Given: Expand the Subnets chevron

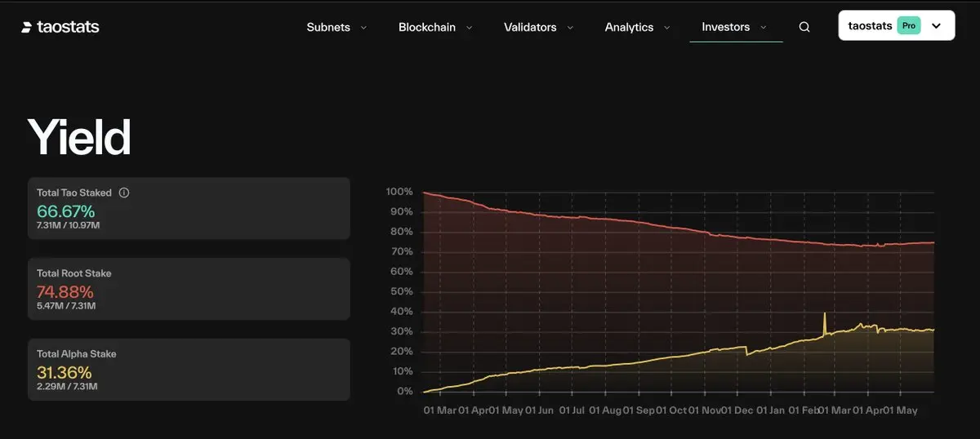Looking at the screenshot, I should pos(363,28).
